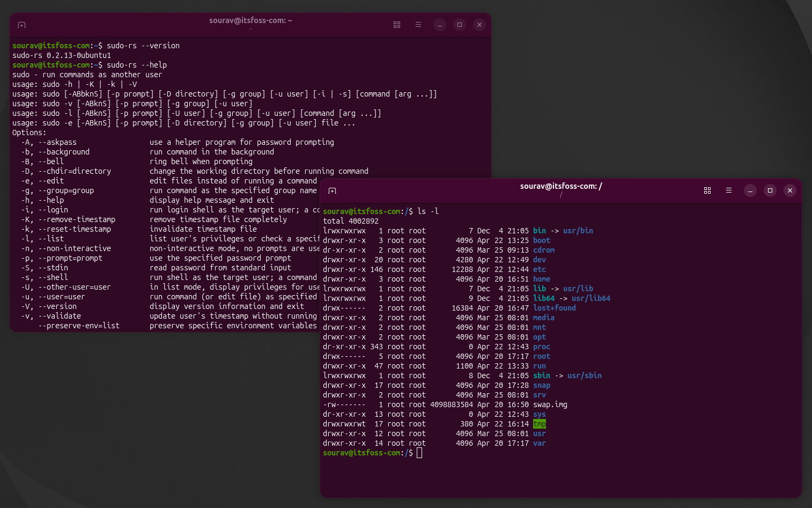This screenshot has height=508, width=812.
Task: Click the 'home' directory name
Action: click(542, 279)
